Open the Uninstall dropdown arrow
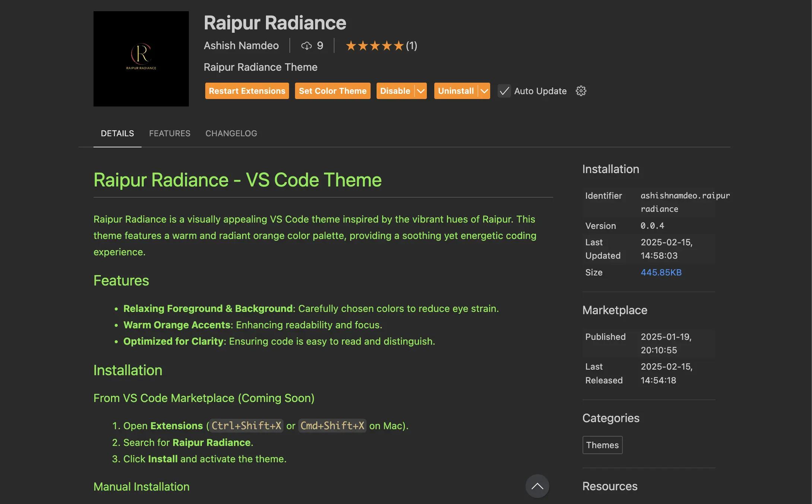 [x=484, y=91]
